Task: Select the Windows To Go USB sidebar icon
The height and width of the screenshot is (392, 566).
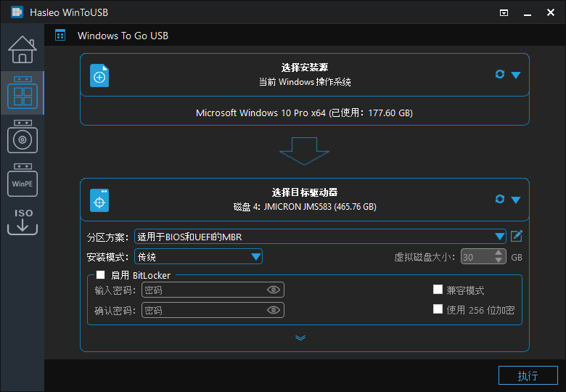Action: click(x=22, y=92)
